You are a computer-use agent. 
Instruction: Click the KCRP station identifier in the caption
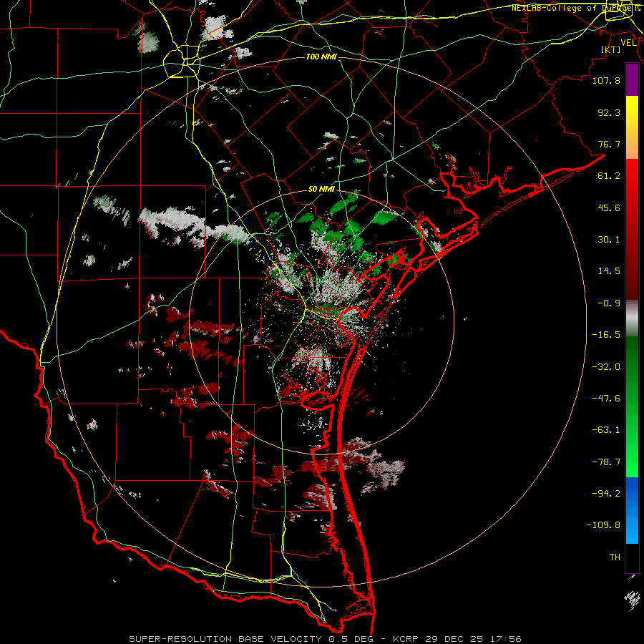click(404, 639)
